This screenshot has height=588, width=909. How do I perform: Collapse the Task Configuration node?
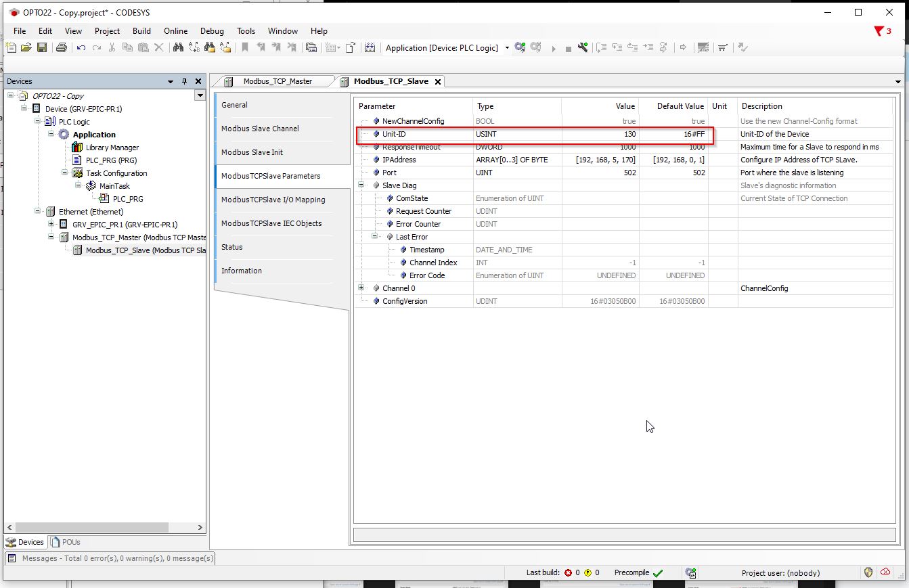65,173
